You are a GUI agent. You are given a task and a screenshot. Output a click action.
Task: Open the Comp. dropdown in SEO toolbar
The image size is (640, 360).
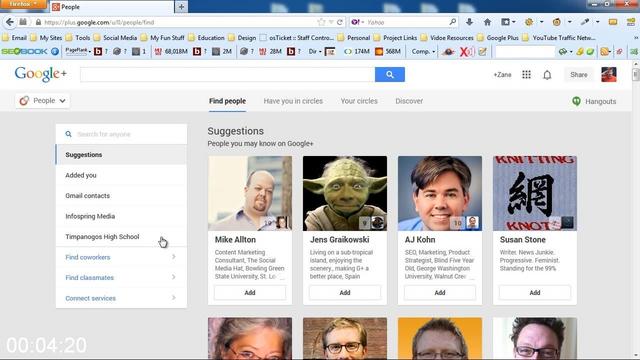click(423, 51)
